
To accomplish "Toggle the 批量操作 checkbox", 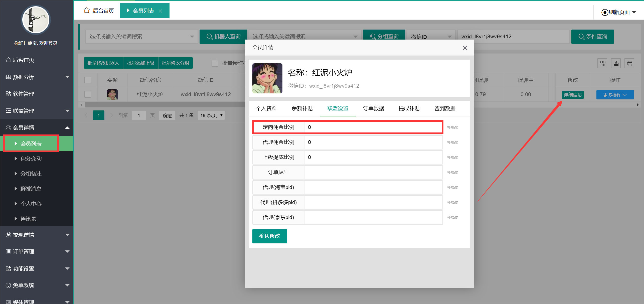I will [x=215, y=63].
